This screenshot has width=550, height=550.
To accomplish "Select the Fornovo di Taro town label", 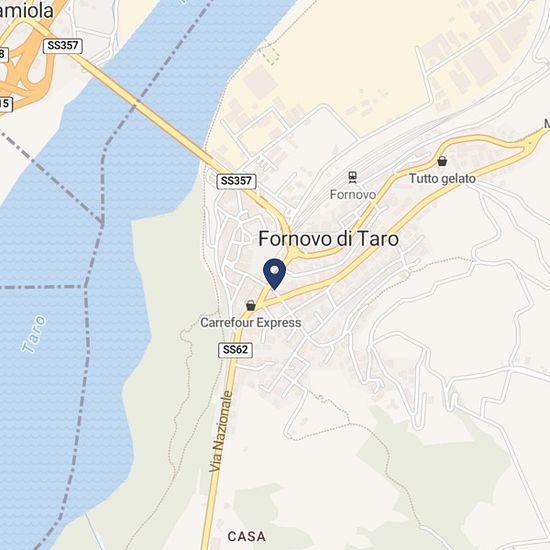I will click(329, 239).
